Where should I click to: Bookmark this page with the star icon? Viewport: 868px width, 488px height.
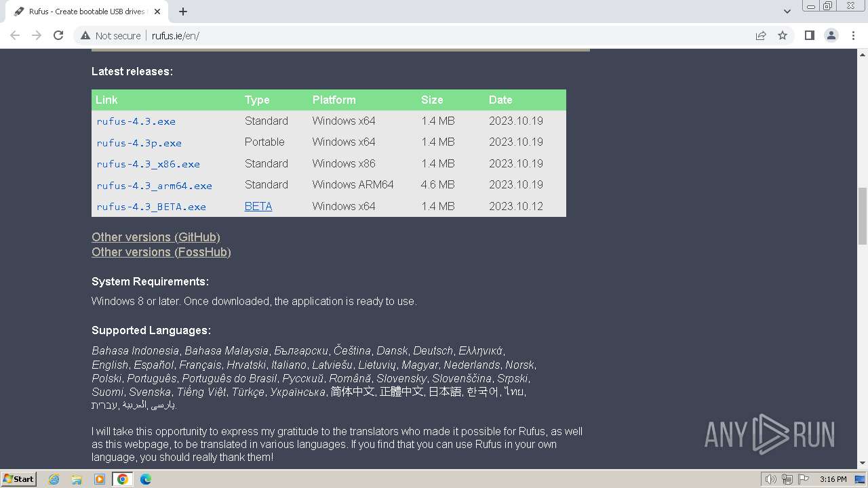(783, 35)
